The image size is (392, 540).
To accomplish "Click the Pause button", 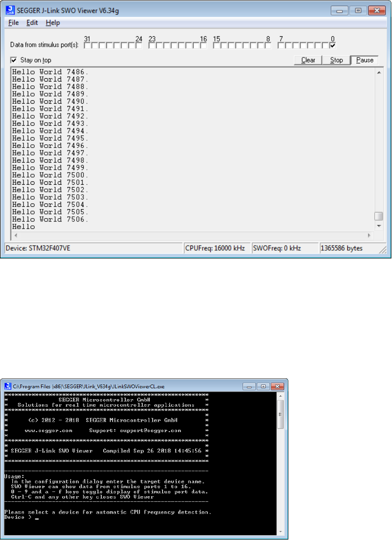I will click(364, 60).
